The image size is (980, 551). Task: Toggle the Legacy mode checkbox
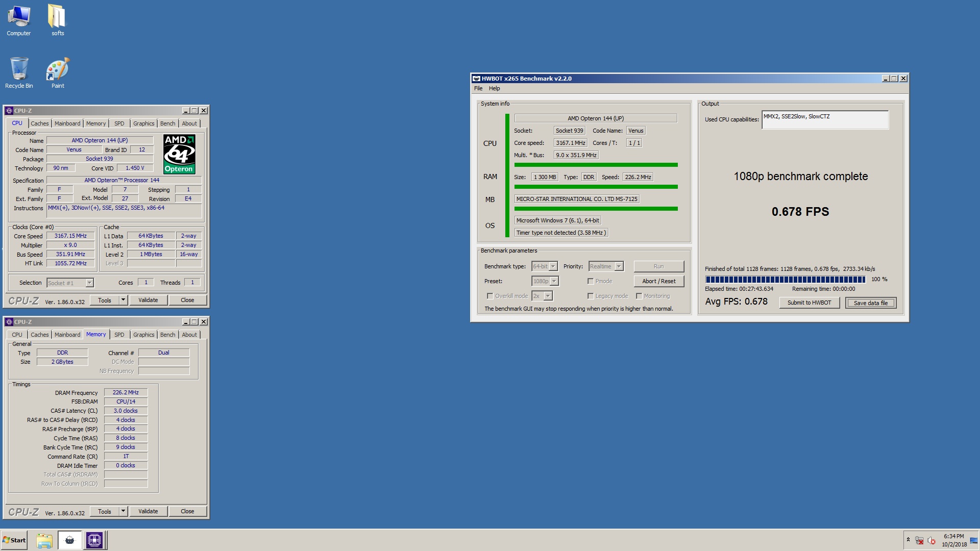tap(591, 296)
